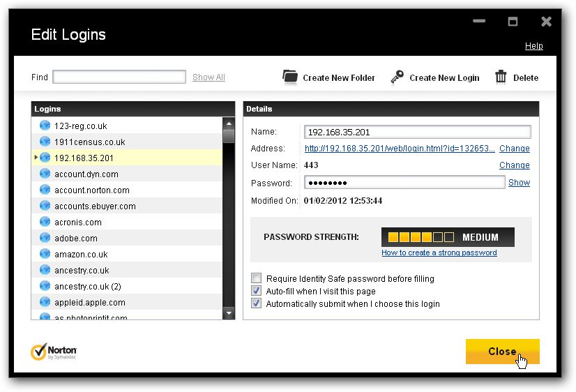Enable Require Identity Safe password before filling

click(x=257, y=278)
